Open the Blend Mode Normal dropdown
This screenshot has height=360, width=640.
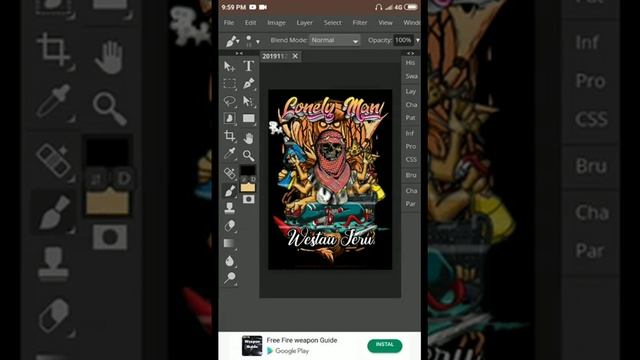pos(334,40)
